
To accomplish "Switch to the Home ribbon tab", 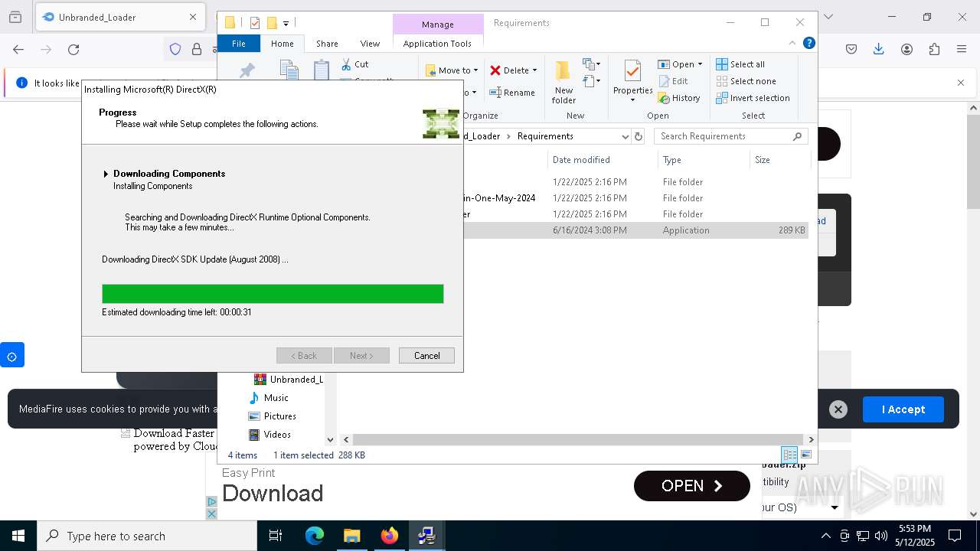I will click(x=282, y=44).
